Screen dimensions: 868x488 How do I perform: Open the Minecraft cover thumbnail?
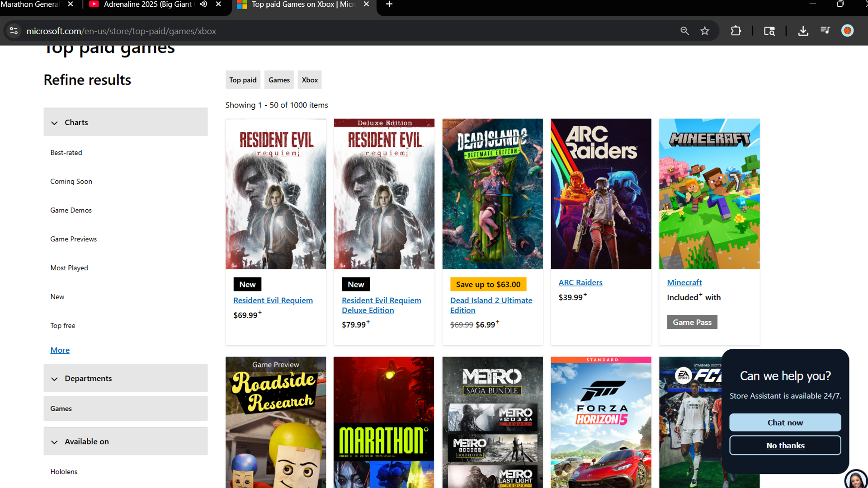click(709, 194)
